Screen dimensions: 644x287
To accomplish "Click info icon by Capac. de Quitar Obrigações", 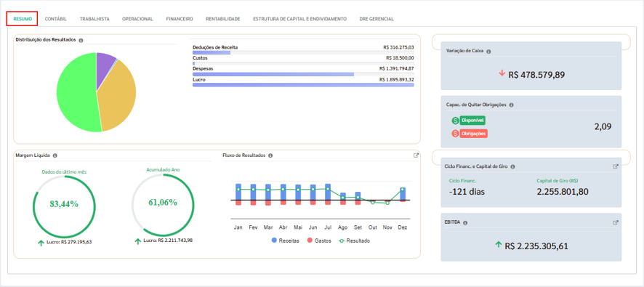I will click(511, 105).
